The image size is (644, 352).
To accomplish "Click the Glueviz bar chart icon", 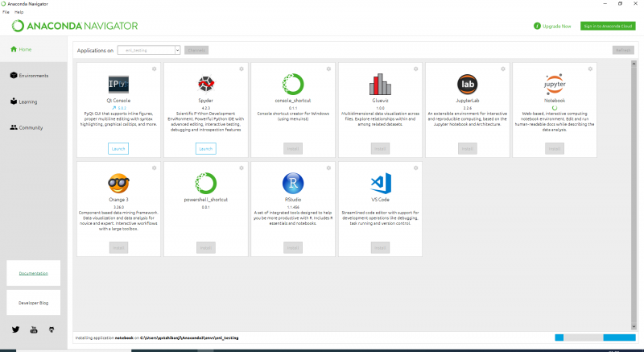I will point(380,83).
